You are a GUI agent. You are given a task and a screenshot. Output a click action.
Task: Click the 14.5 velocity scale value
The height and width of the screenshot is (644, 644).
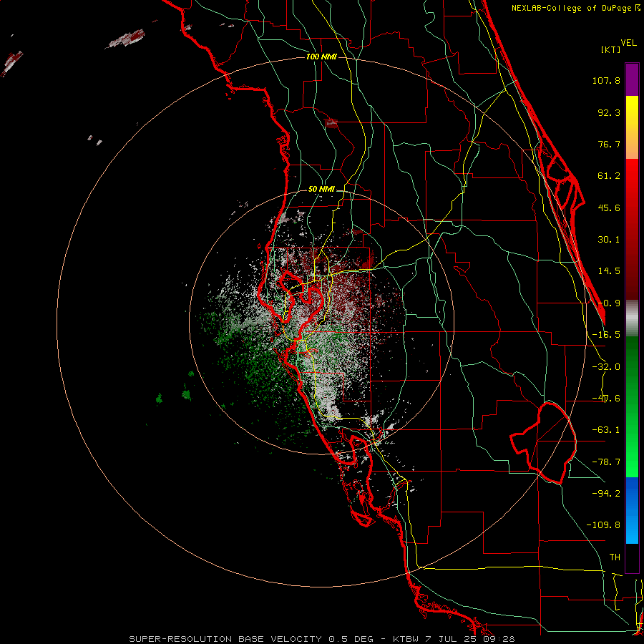pyautogui.click(x=609, y=271)
